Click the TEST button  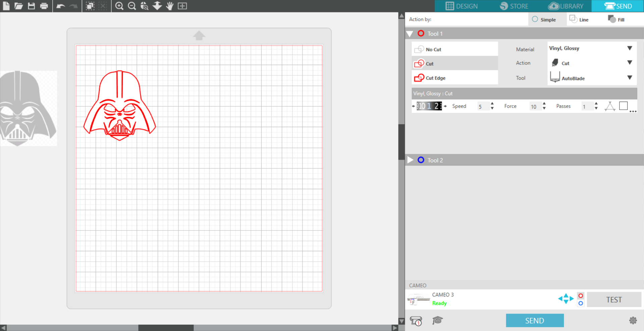(614, 299)
